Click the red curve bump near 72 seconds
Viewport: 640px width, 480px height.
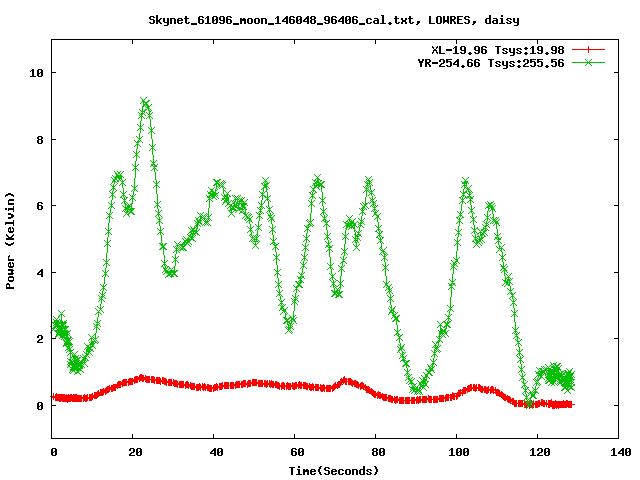pos(345,381)
